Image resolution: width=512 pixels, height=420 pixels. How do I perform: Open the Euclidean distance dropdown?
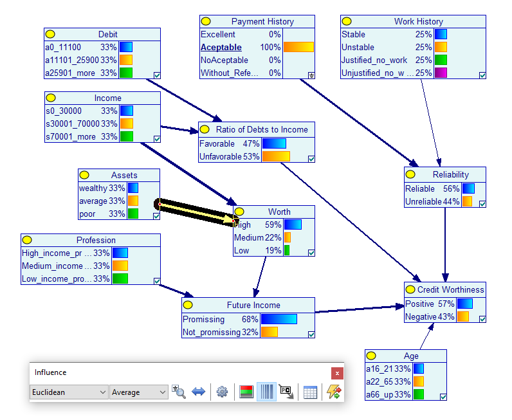(69, 392)
